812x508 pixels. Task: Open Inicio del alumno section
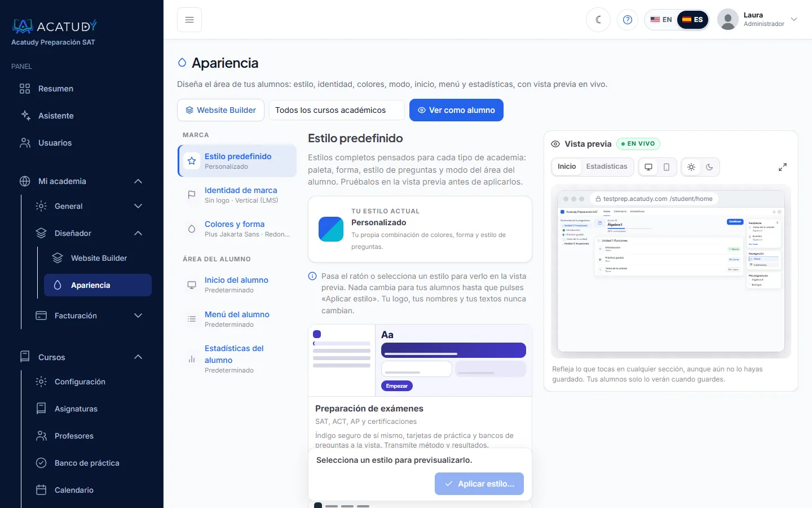(x=237, y=284)
